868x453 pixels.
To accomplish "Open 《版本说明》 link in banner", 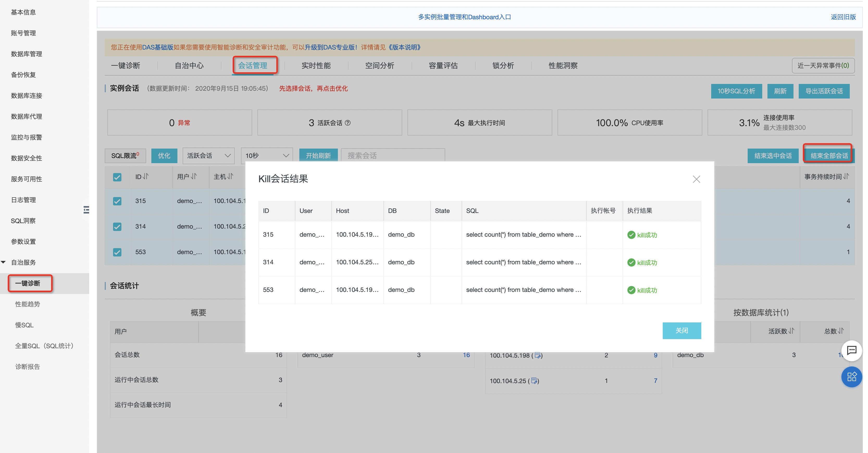I will (x=404, y=47).
